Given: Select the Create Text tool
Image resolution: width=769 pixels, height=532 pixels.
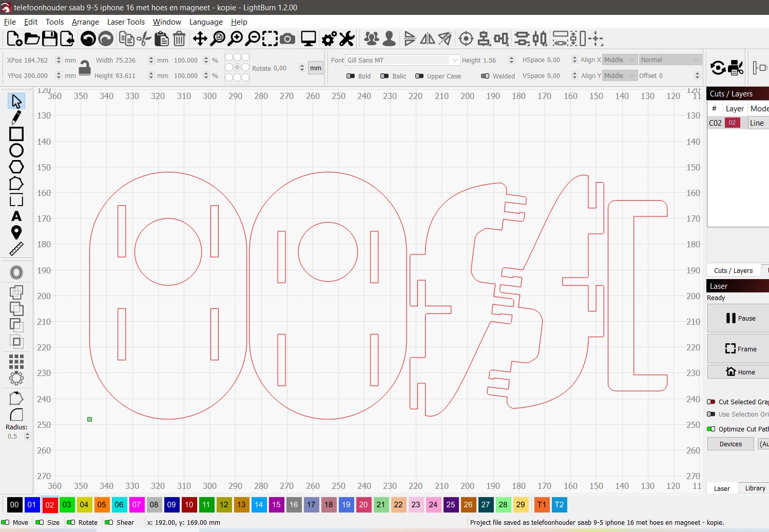Looking at the screenshot, I should [x=16, y=216].
